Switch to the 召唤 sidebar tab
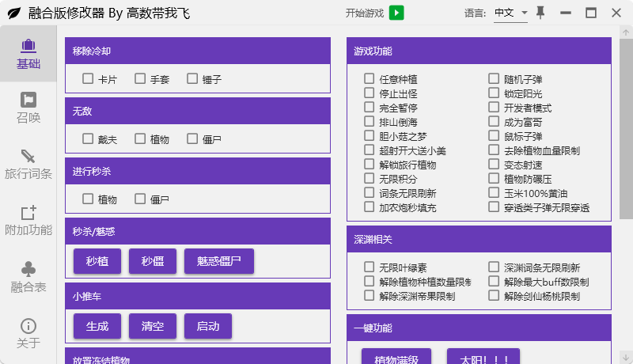 tap(28, 108)
